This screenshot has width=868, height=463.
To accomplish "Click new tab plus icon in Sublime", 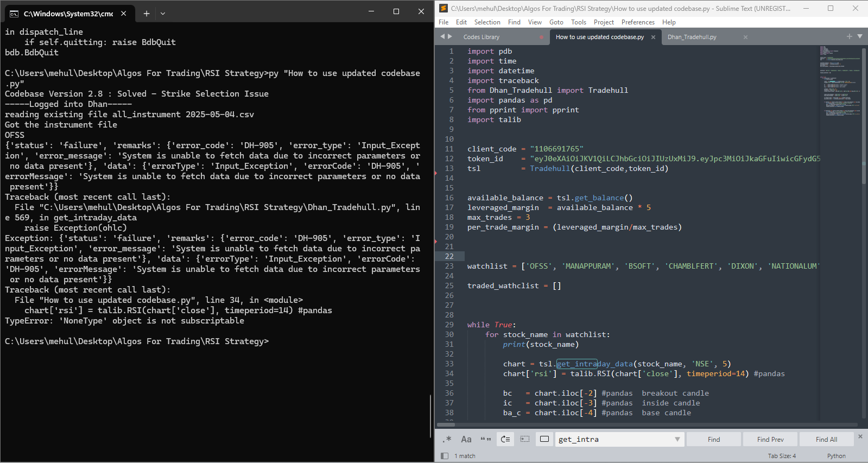I will click(850, 36).
